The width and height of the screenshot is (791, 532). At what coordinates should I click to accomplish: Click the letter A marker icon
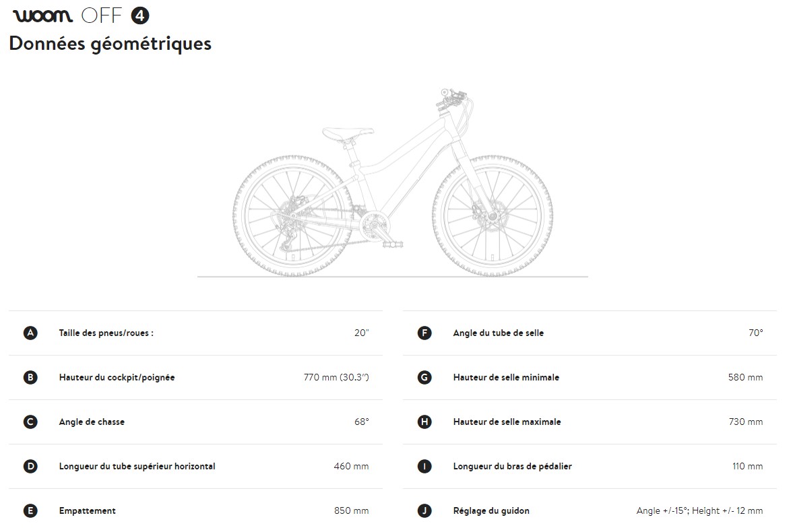click(x=30, y=333)
